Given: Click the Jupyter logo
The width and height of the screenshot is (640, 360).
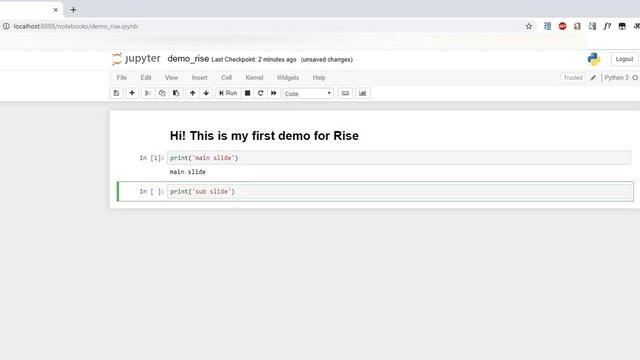Looking at the screenshot, I should click(x=136, y=59).
